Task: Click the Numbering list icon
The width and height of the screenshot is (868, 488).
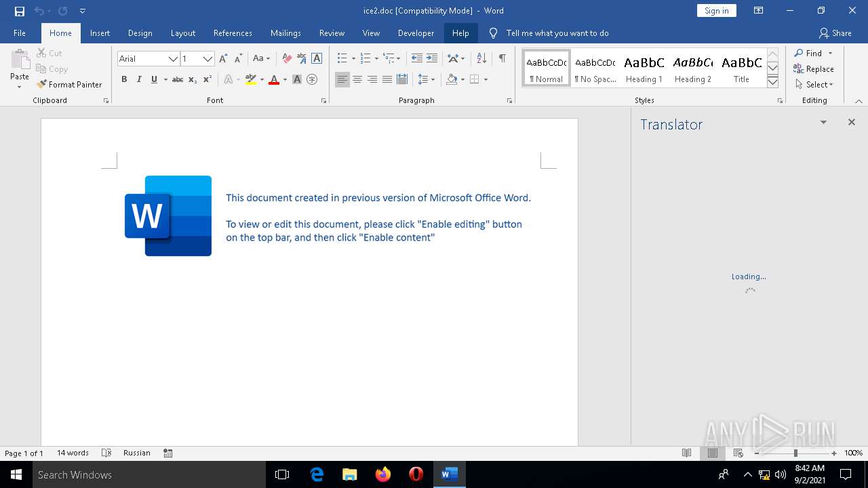Action: click(x=365, y=59)
